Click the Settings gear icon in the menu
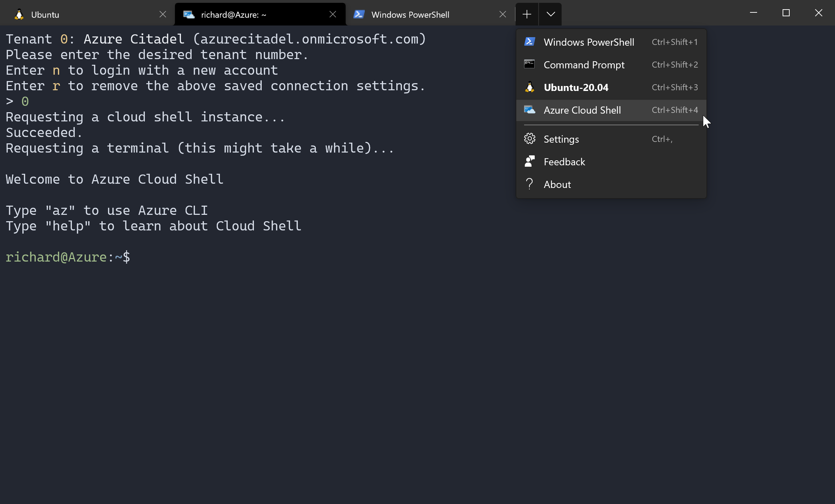 click(x=529, y=139)
